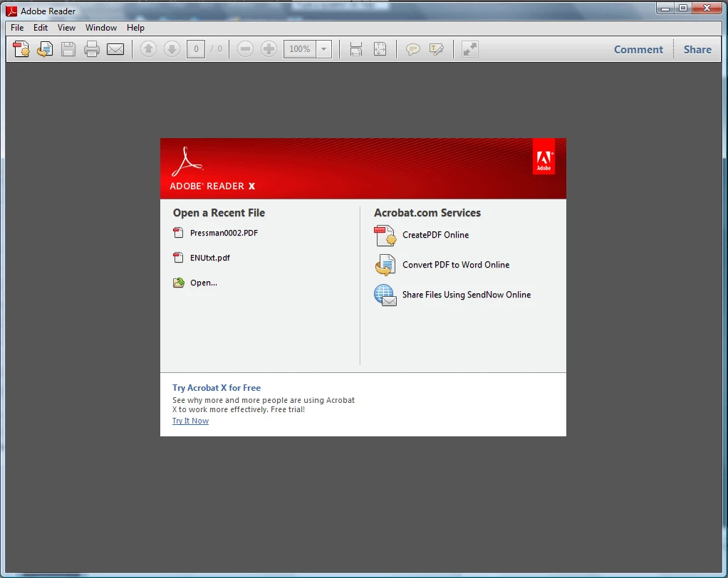728x578 pixels.
Task: Click the Try It Now link
Action: 190,421
